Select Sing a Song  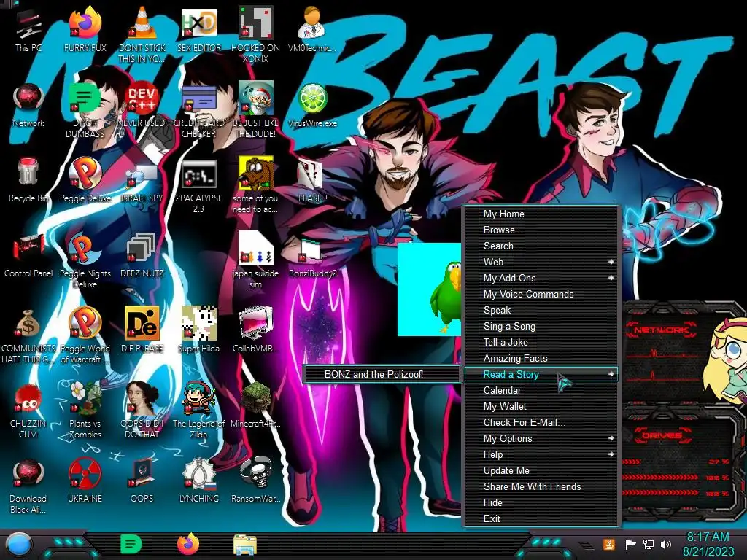[541, 326]
